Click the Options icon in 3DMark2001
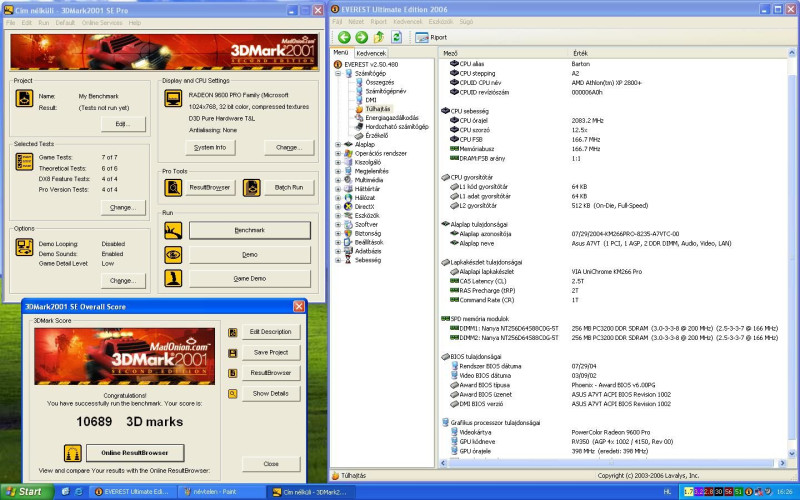Screen dimensions: 800x500 (x=24, y=247)
